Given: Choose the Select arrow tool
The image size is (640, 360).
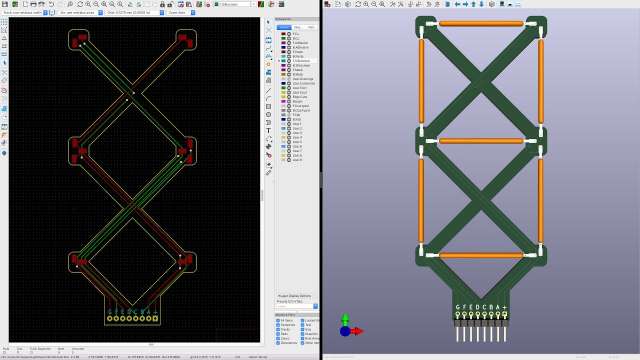Looking at the screenshot, I should coord(268,22).
